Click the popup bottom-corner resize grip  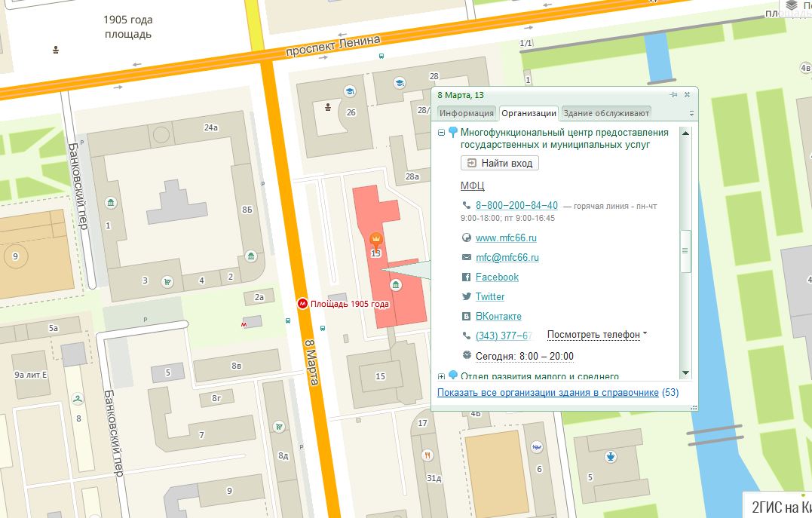click(694, 408)
